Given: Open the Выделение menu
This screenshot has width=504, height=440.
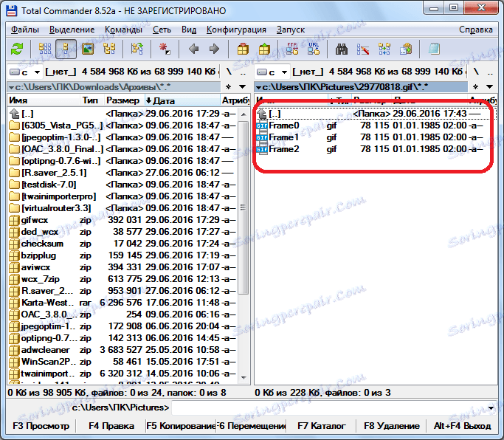Looking at the screenshot, I should [x=72, y=30].
